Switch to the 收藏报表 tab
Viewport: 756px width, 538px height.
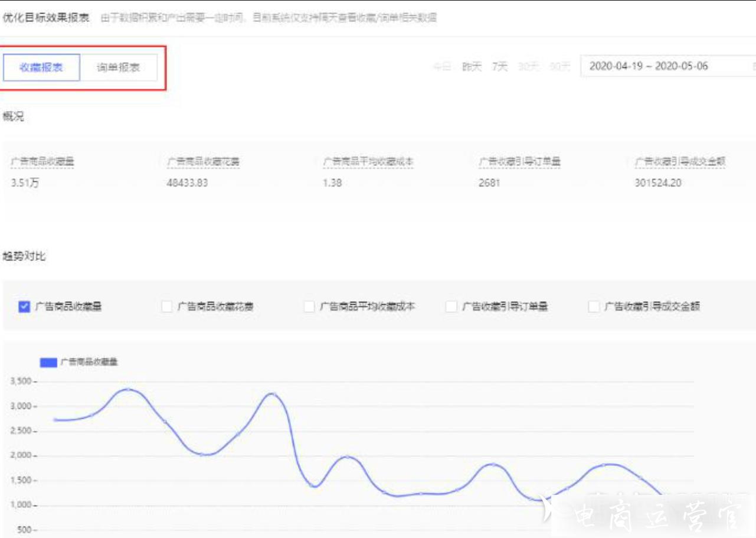(x=41, y=67)
